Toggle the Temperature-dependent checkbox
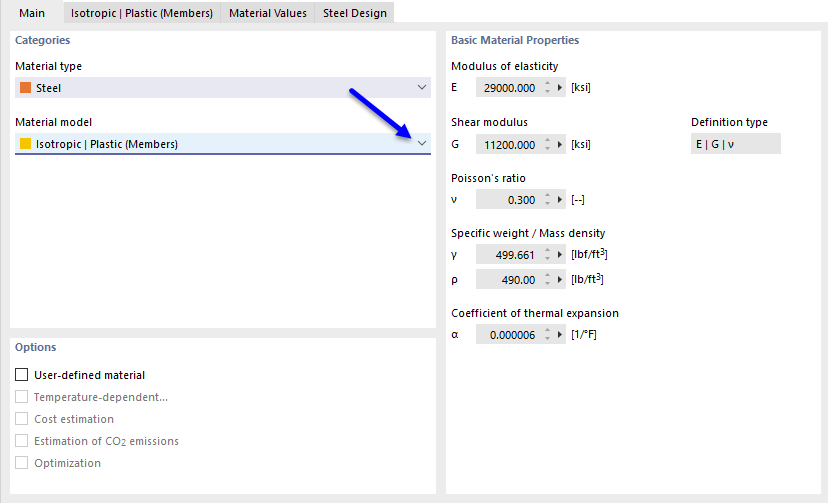 point(22,397)
